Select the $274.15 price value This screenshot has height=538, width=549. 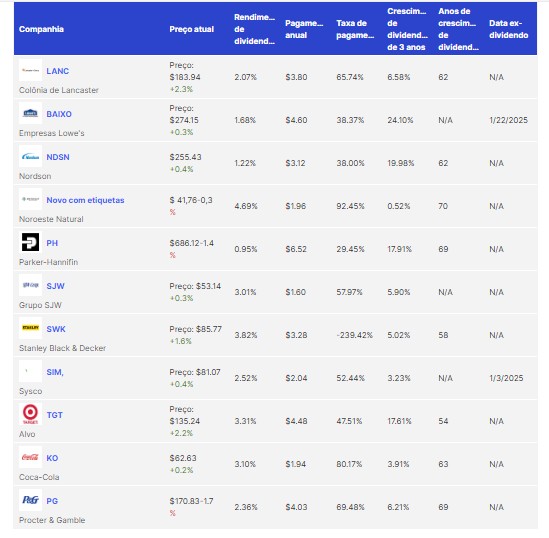[184, 120]
